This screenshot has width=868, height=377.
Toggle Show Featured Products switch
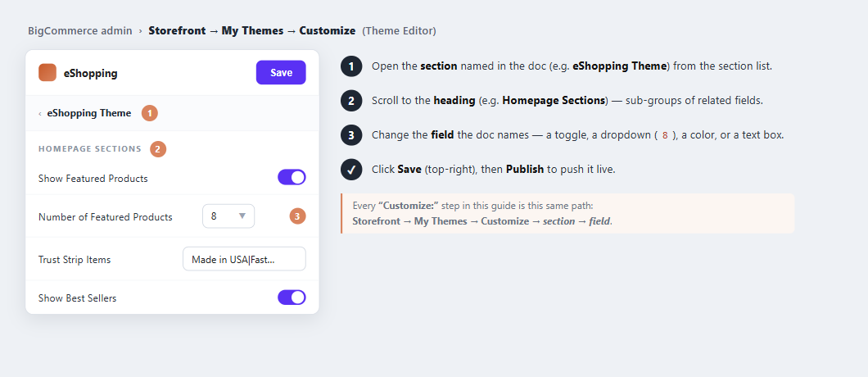[292, 177]
